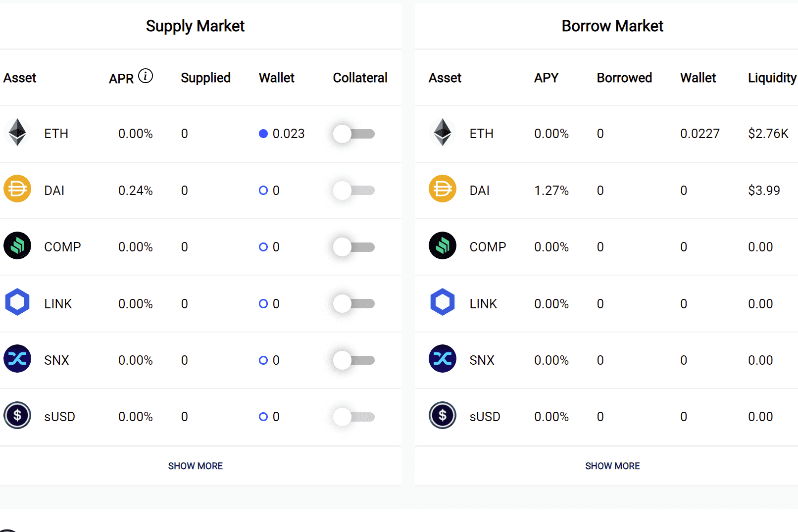Click the ETH icon in Supply Market
Viewport: 798px width, 532px height.
coord(17,133)
